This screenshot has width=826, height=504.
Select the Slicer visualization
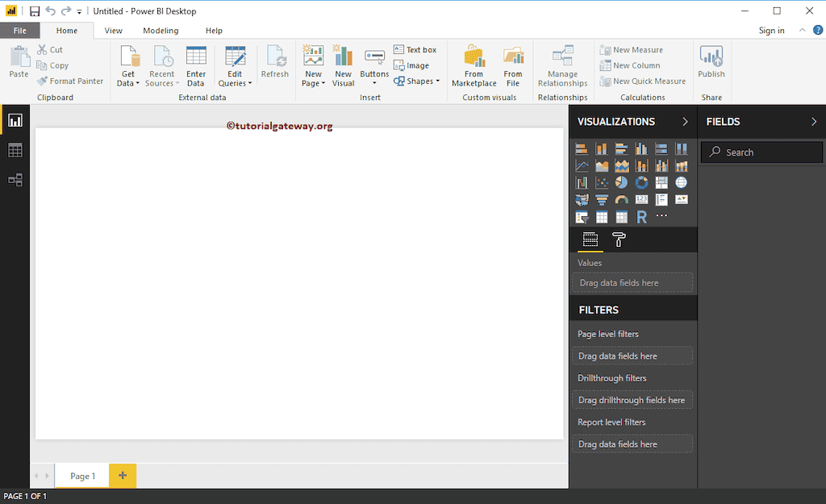[582, 216]
